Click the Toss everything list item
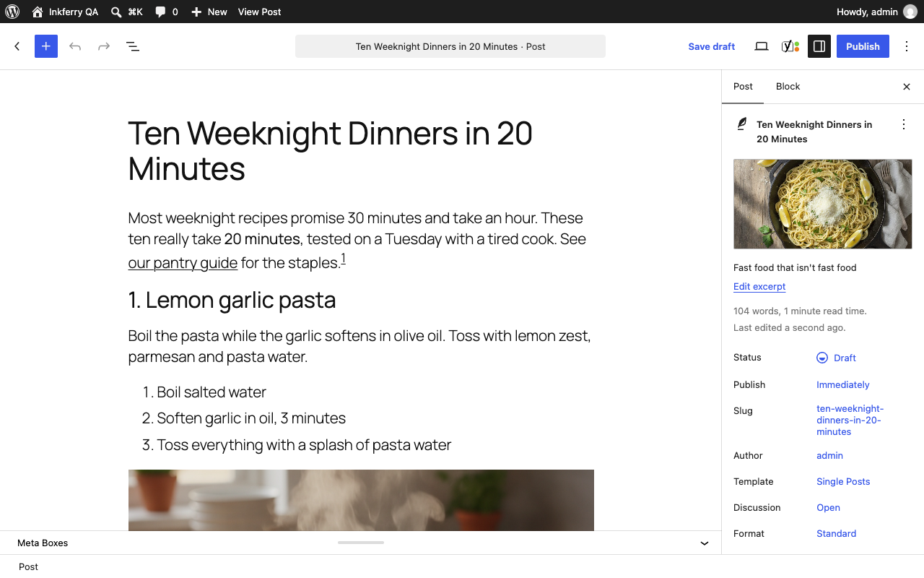Image resolution: width=924 pixels, height=578 pixels. (304, 445)
